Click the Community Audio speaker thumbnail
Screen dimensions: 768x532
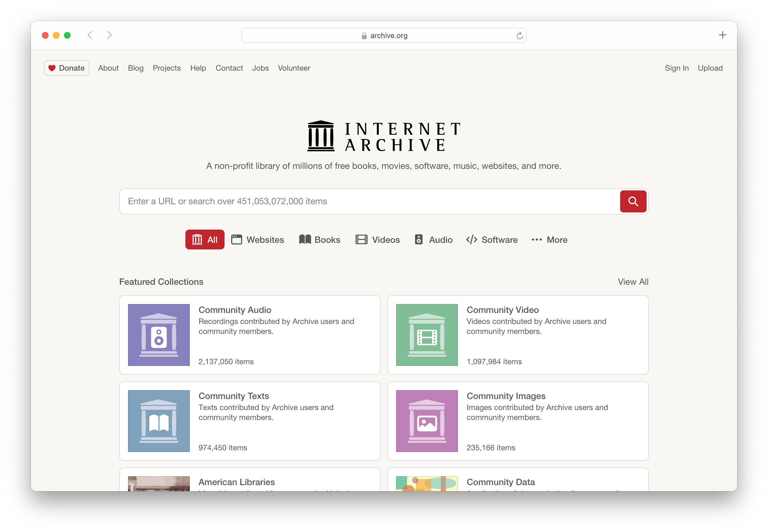tap(159, 335)
